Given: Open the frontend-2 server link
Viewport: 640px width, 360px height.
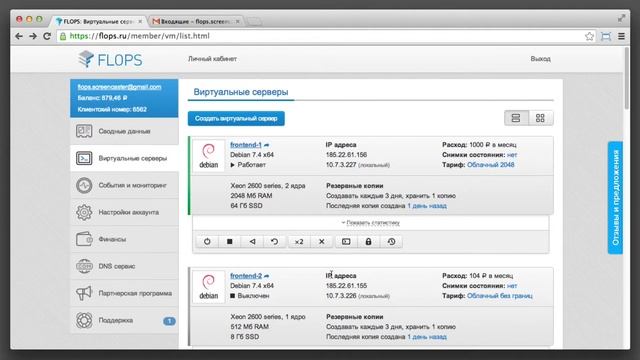Looking at the screenshot, I should (246, 276).
